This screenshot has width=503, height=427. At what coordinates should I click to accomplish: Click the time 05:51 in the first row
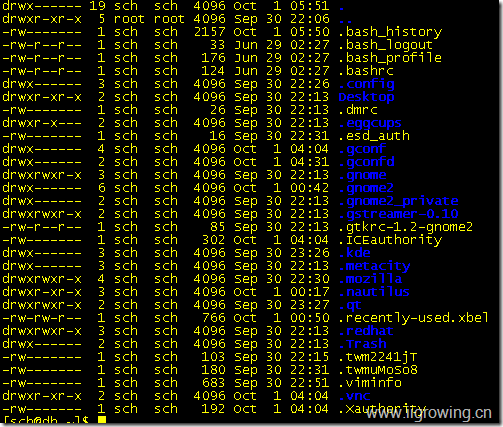pyautogui.click(x=310, y=6)
